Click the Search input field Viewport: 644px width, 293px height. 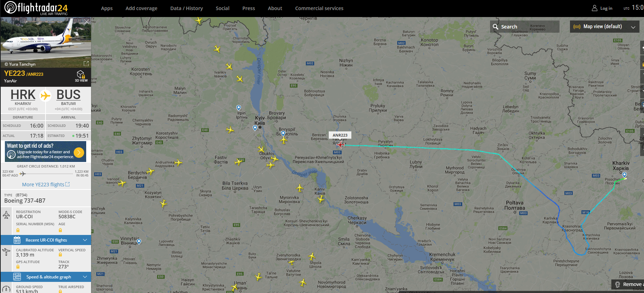(x=525, y=27)
